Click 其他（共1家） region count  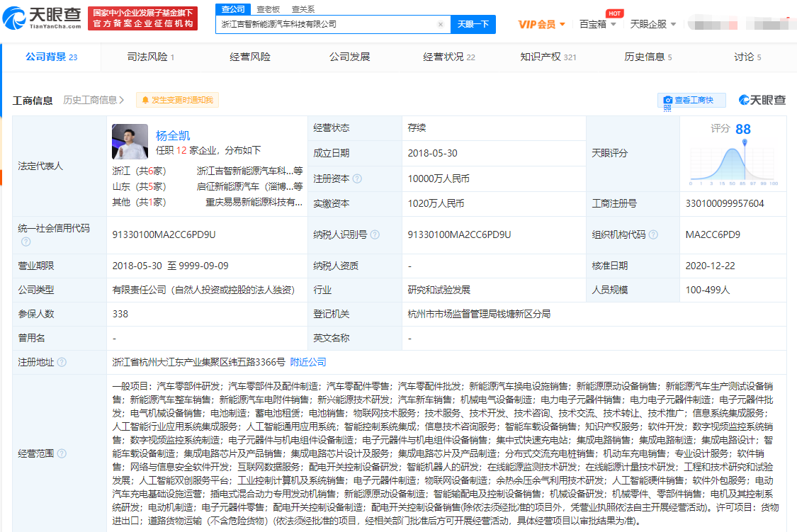point(140,202)
